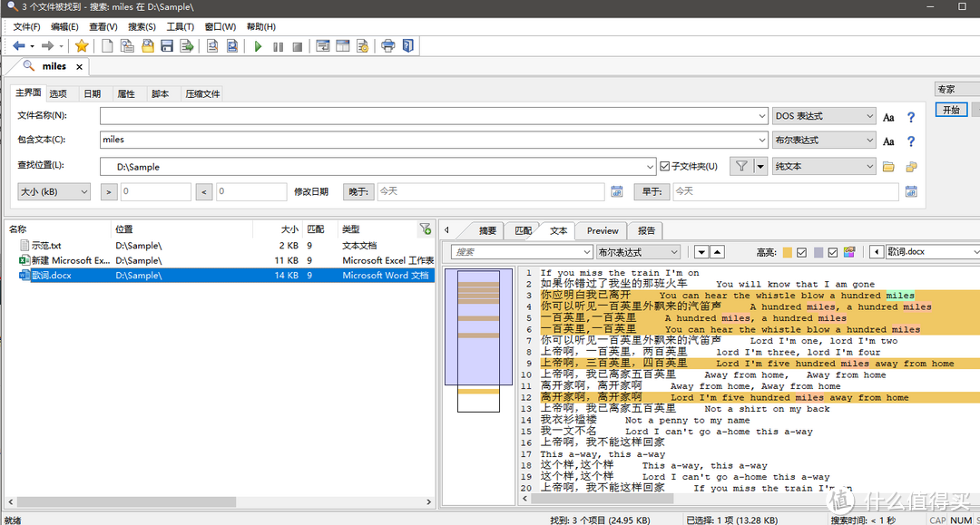Open help for file name expression
The image size is (980, 525).
911,117
